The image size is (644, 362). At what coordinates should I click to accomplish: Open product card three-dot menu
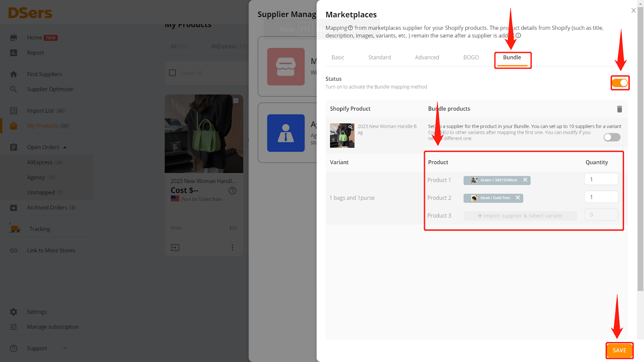click(232, 247)
